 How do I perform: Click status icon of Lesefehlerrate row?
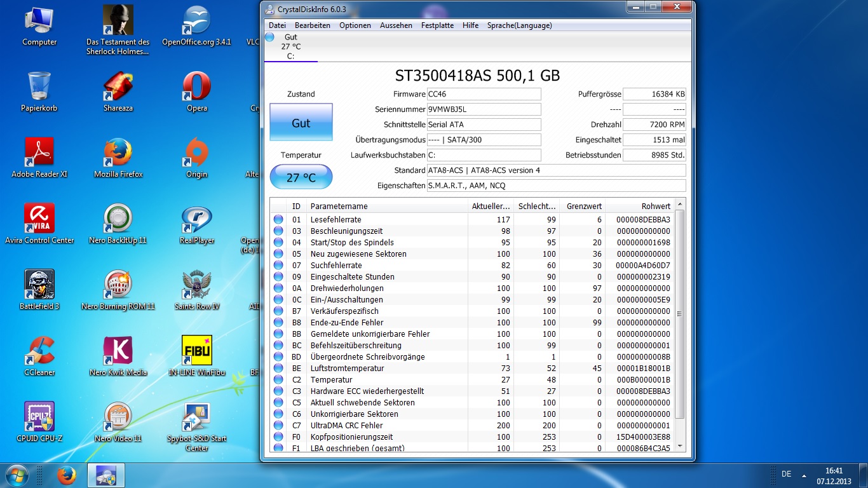point(278,219)
